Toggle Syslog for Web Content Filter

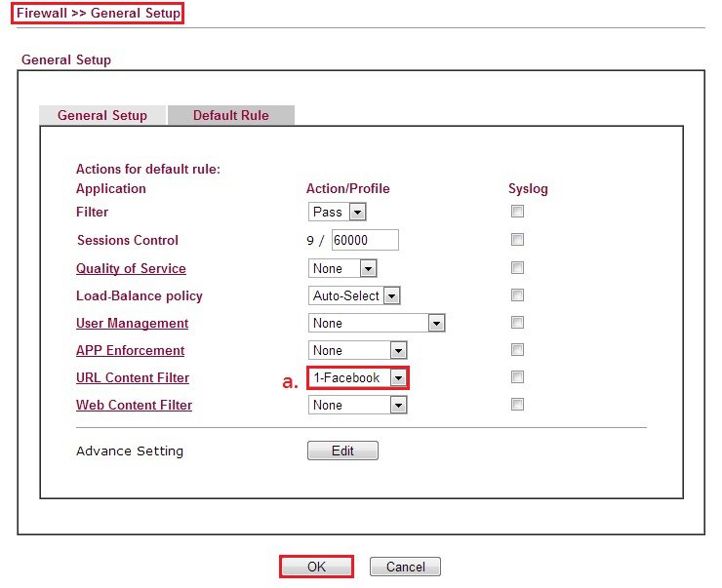coord(517,405)
